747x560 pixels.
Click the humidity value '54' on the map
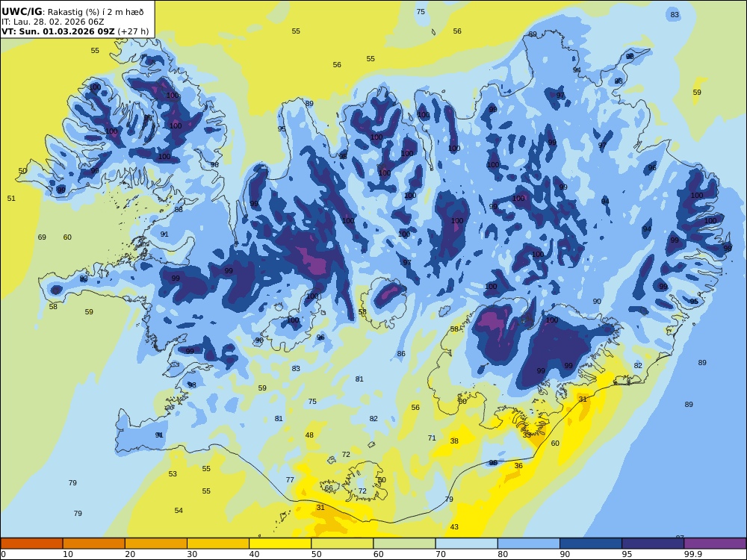click(179, 511)
